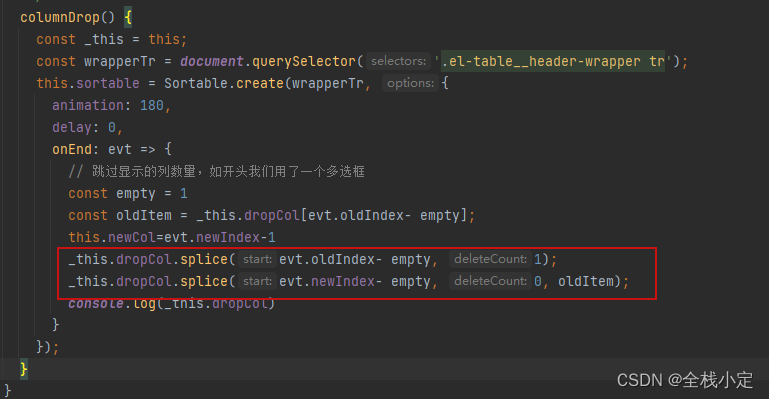Click 'start:' hint on the evt.oldIndex splice line
The image size is (769, 399).
click(x=257, y=259)
